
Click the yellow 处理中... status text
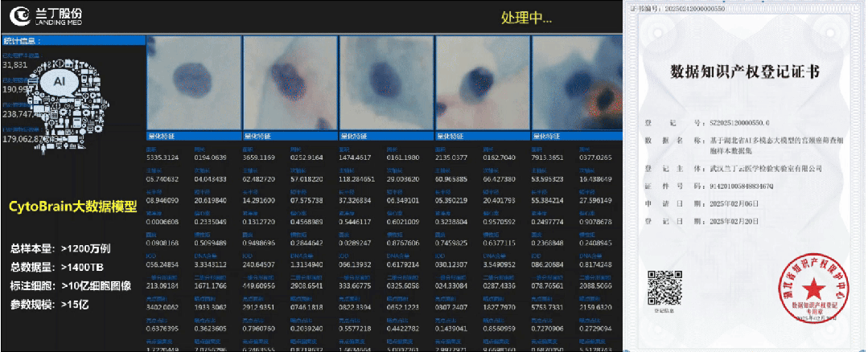526,18
